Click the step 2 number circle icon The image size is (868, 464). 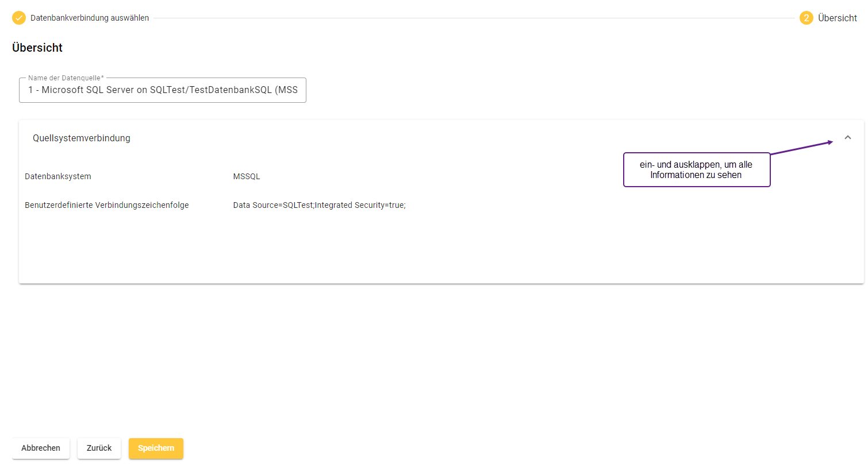806,18
